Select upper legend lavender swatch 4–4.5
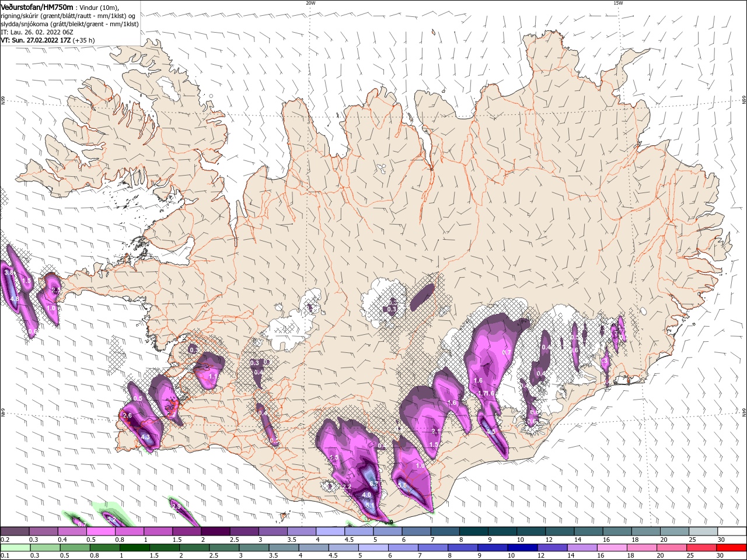747x560 pixels. (x=330, y=531)
